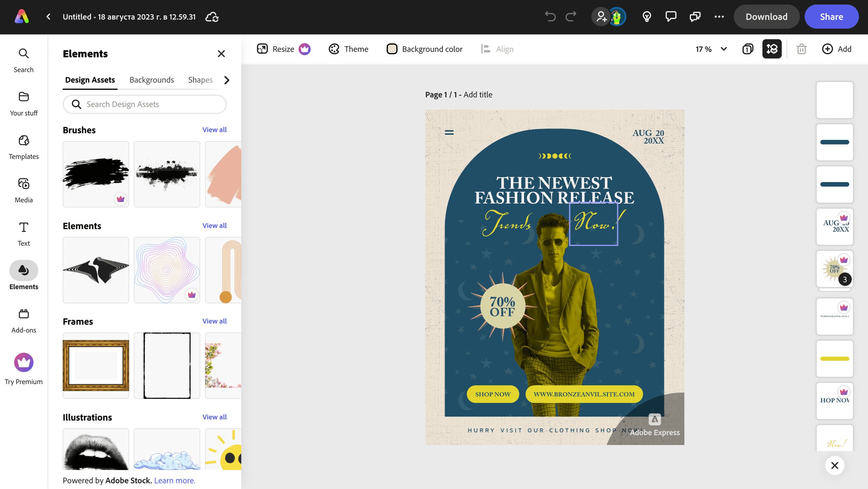Delete the selection using the trash icon
Viewport: 868px width, 489px height.
pos(801,49)
